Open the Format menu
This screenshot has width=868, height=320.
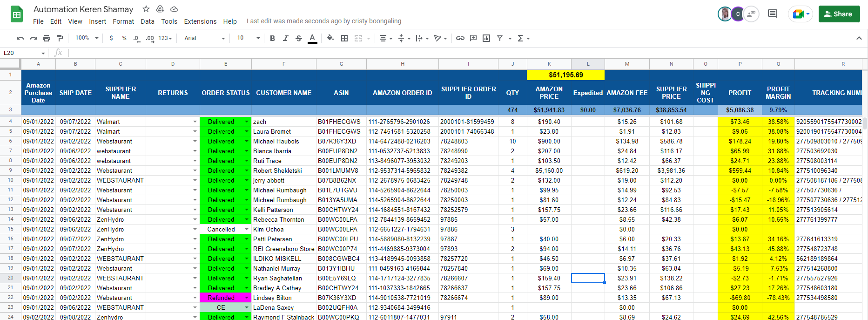coord(123,21)
